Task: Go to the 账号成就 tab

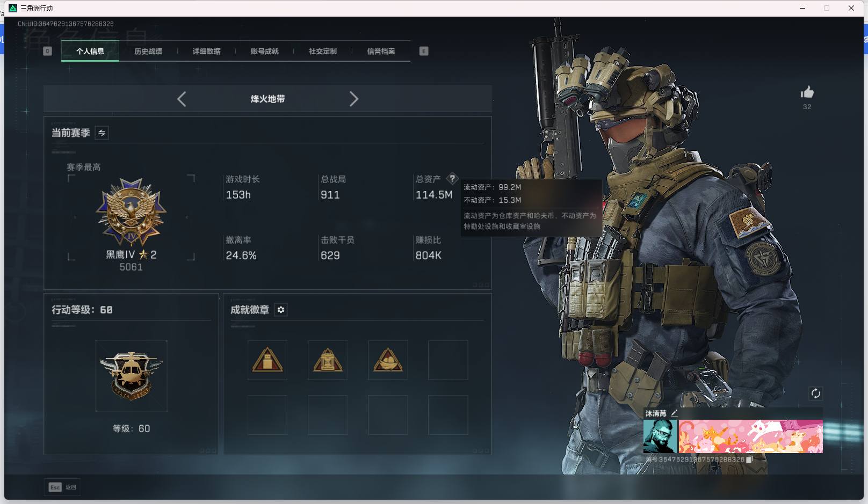Action: [264, 52]
